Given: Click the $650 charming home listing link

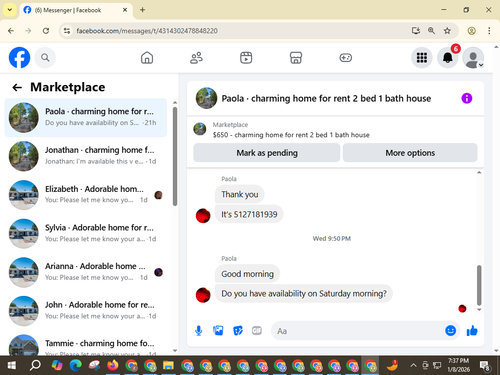Looking at the screenshot, I should click(291, 135).
